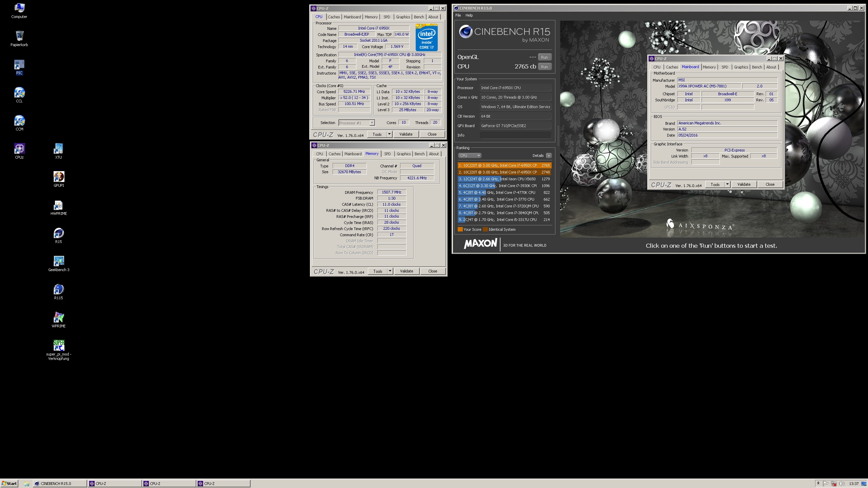Click the taskbar clock showing 13:37
Viewport: 868px width, 488px height.
(854, 484)
